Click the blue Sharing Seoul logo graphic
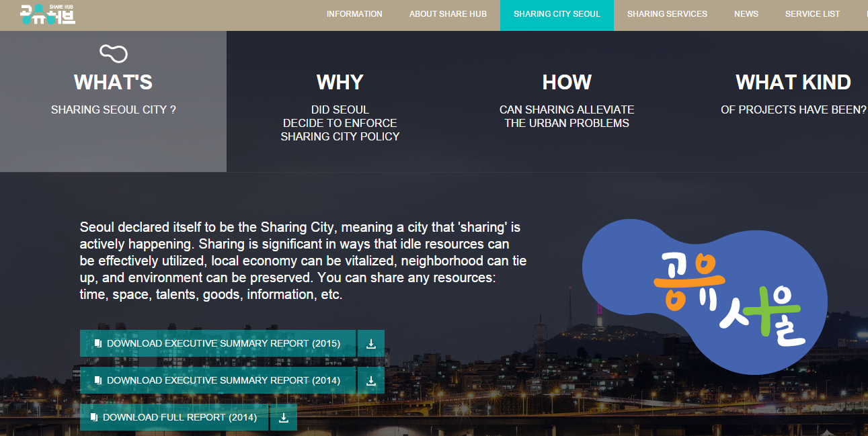 705,296
